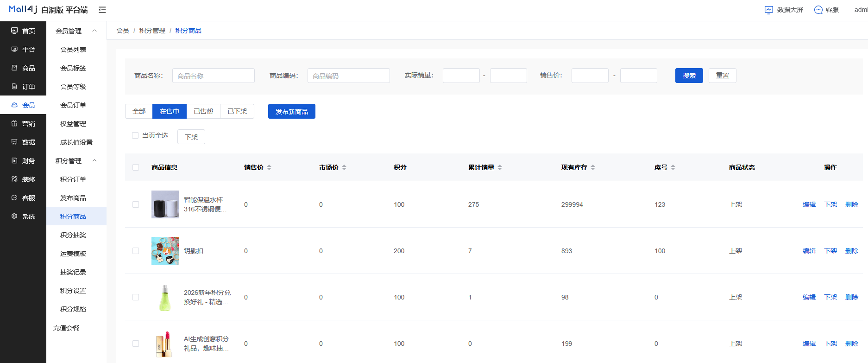The width and height of the screenshot is (868, 363).
Task: Switch to the 已下架 tab
Action: click(x=237, y=111)
